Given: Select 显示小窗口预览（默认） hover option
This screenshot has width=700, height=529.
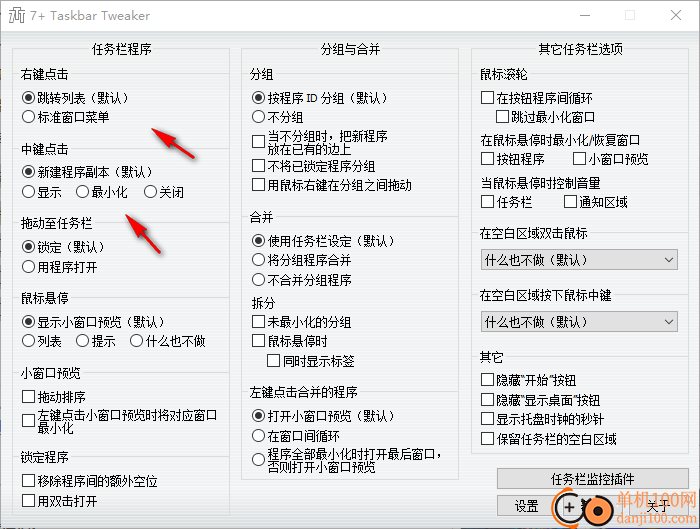Looking at the screenshot, I should pyautogui.click(x=28, y=322).
